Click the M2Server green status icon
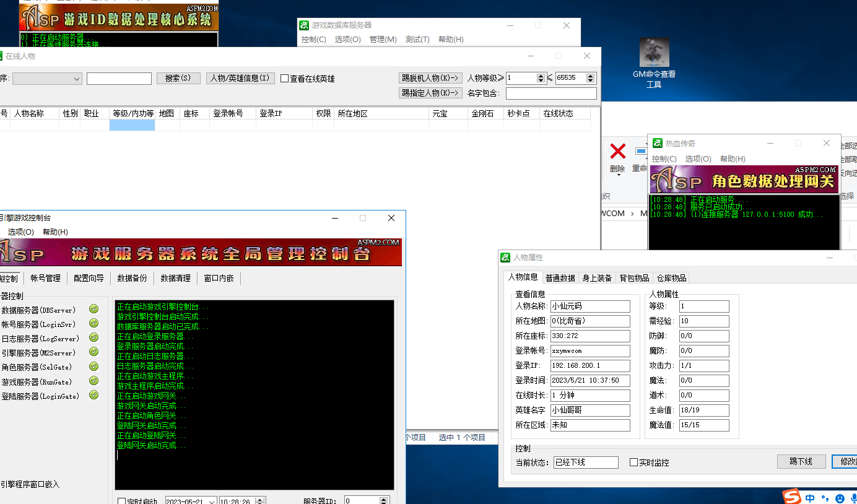Viewport: 857px width, 504px height. [94, 352]
